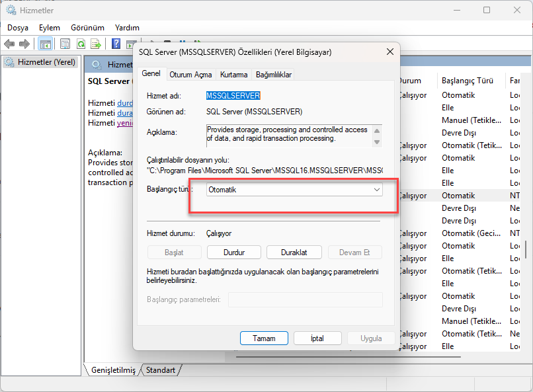Open the Görünüm menu

coord(87,28)
